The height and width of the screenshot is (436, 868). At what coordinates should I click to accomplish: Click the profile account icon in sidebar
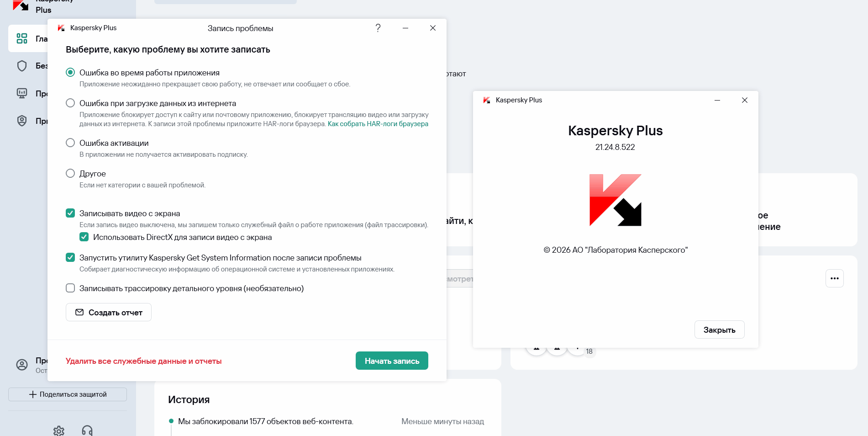[x=22, y=365]
